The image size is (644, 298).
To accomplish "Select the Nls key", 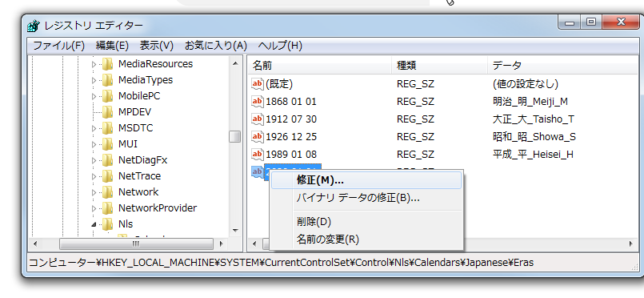I will [x=126, y=224].
